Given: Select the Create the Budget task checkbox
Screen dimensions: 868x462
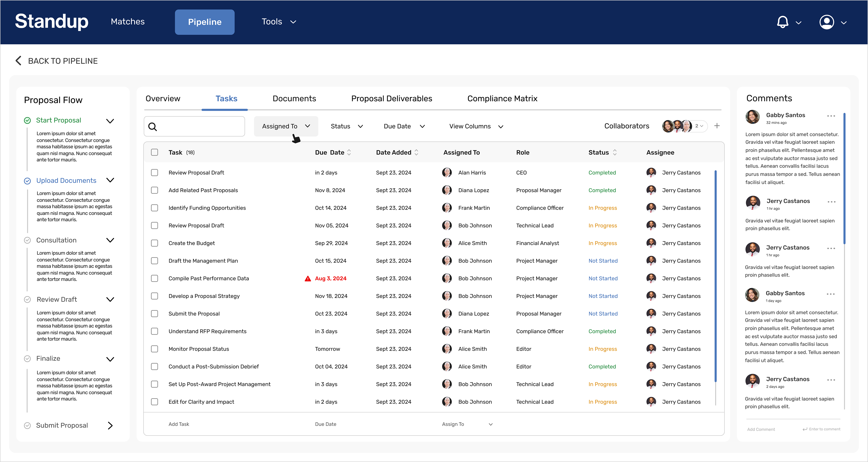Looking at the screenshot, I should click(x=155, y=243).
